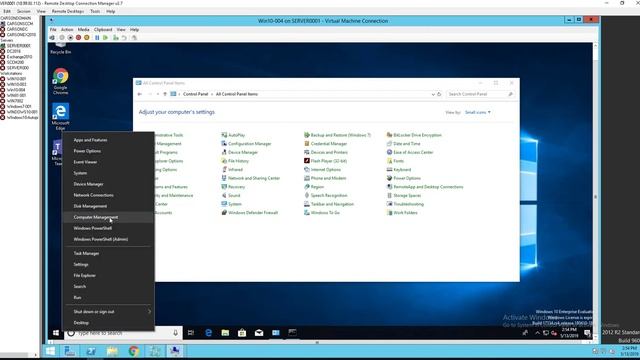Open the Action menu in VM Connection
Screen dimensions: 640x360
(x=67, y=30)
